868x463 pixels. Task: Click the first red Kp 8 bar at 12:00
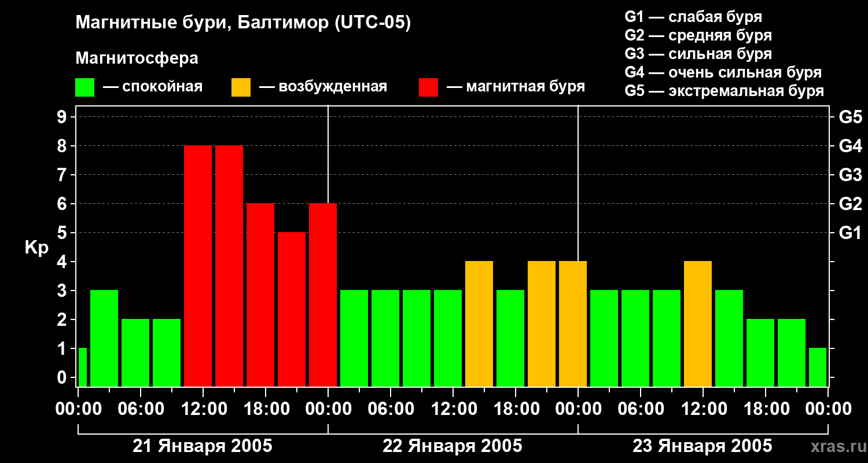click(x=198, y=266)
